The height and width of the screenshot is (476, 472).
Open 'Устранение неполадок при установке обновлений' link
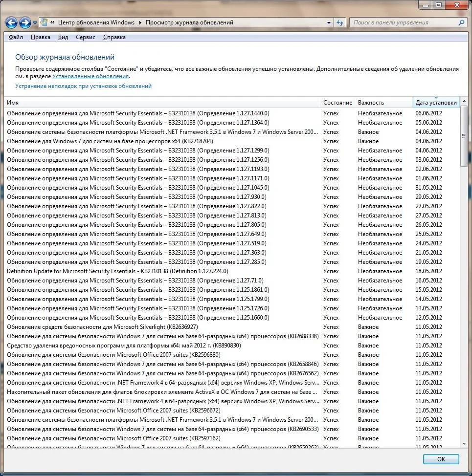(x=83, y=86)
